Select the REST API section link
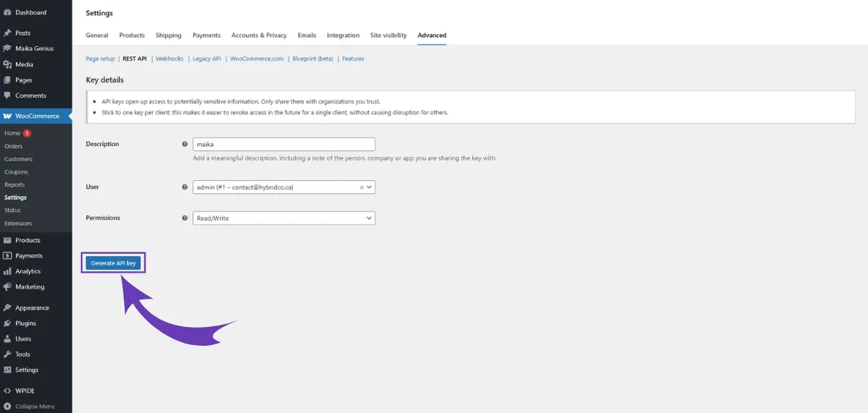This screenshot has height=413, width=868. [x=135, y=59]
